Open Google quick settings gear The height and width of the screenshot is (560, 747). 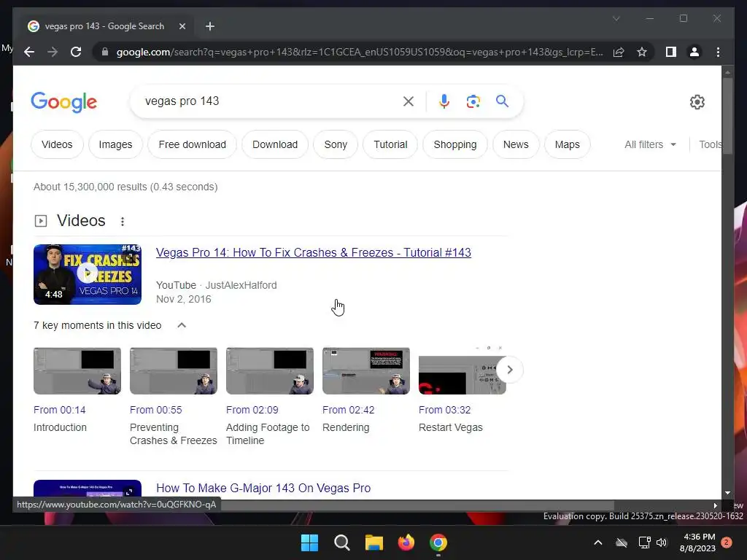click(697, 102)
